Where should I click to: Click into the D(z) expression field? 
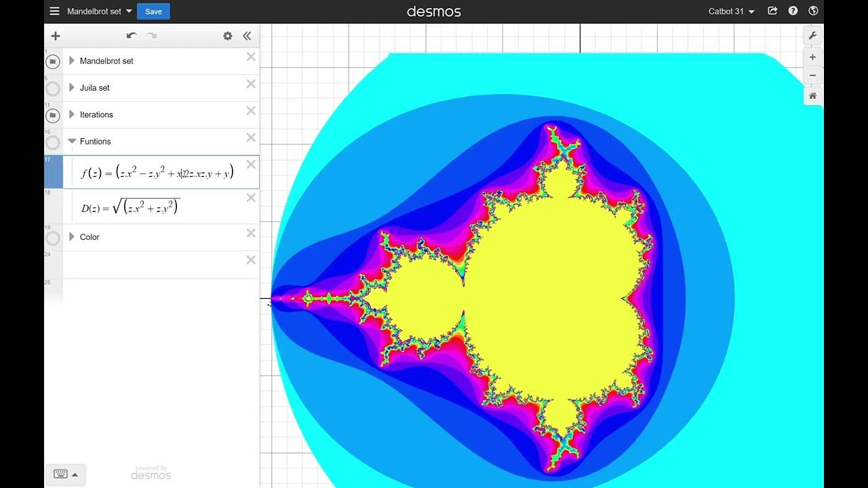(157, 207)
